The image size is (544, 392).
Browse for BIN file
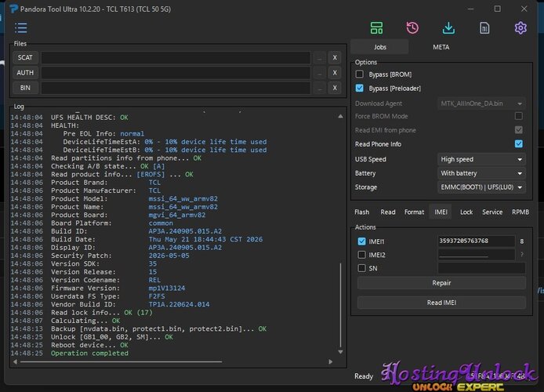point(319,88)
